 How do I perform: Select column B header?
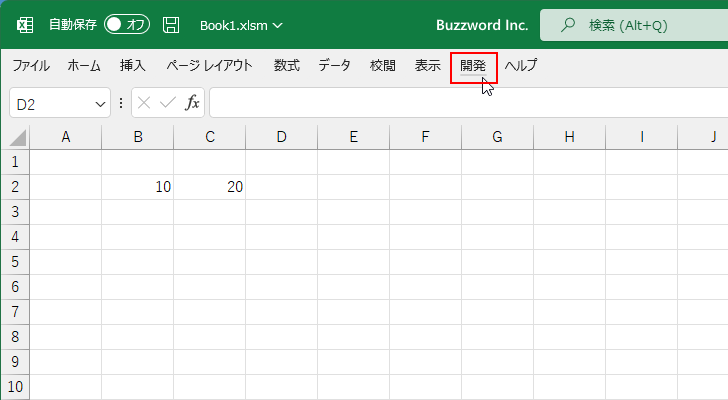[x=138, y=137]
